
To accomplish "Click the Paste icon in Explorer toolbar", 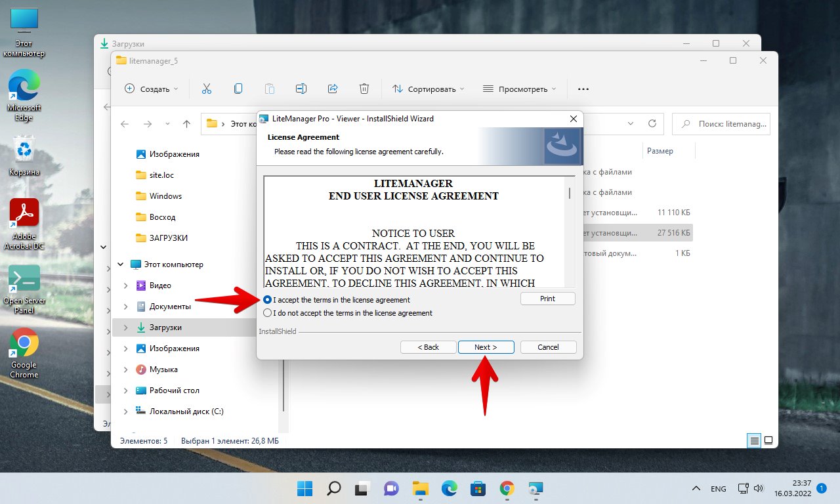I will pos(269,88).
